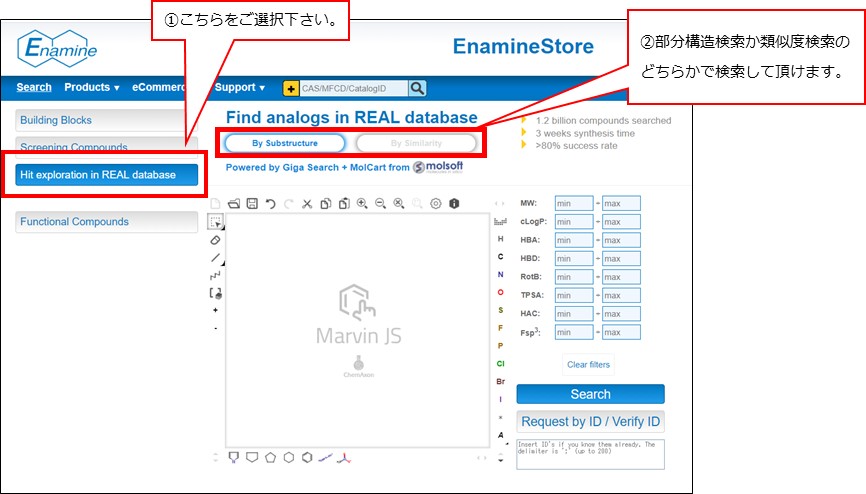Viewport: 866px width, 494px height.
Task: Show Marvin JS about info icon
Action: pos(454,203)
